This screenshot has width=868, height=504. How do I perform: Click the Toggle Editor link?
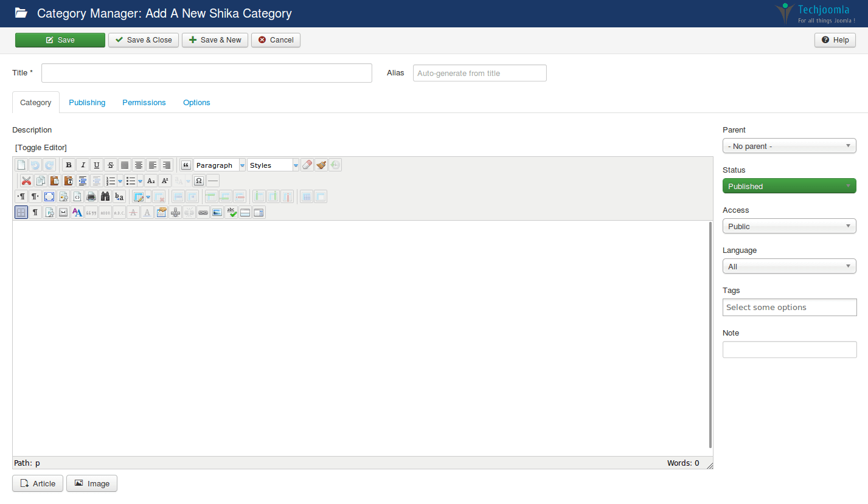coord(41,147)
